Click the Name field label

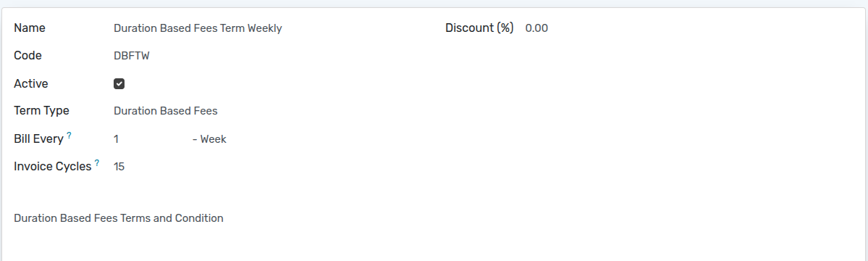[x=30, y=28]
